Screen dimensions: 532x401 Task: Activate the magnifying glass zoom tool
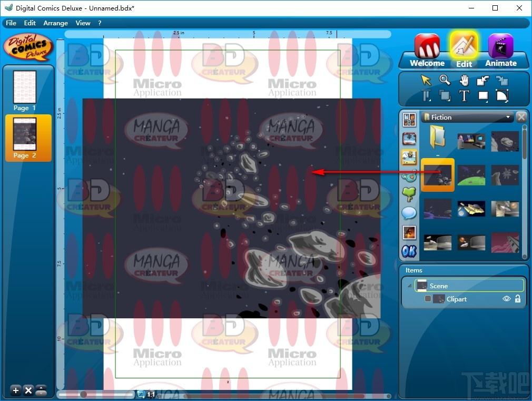pos(445,80)
